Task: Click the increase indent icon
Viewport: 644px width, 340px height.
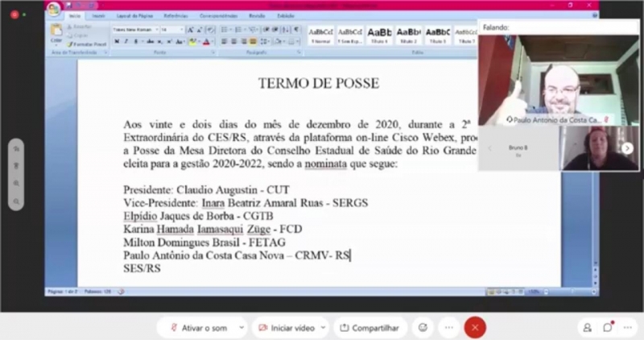Action: (x=275, y=30)
